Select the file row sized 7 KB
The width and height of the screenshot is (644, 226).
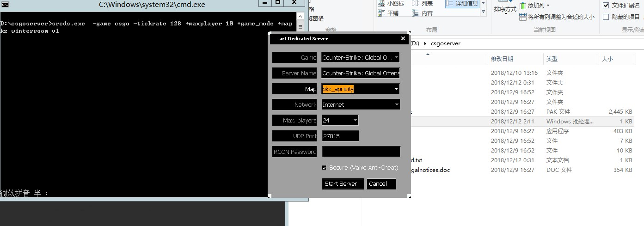pyautogui.click(x=522, y=141)
